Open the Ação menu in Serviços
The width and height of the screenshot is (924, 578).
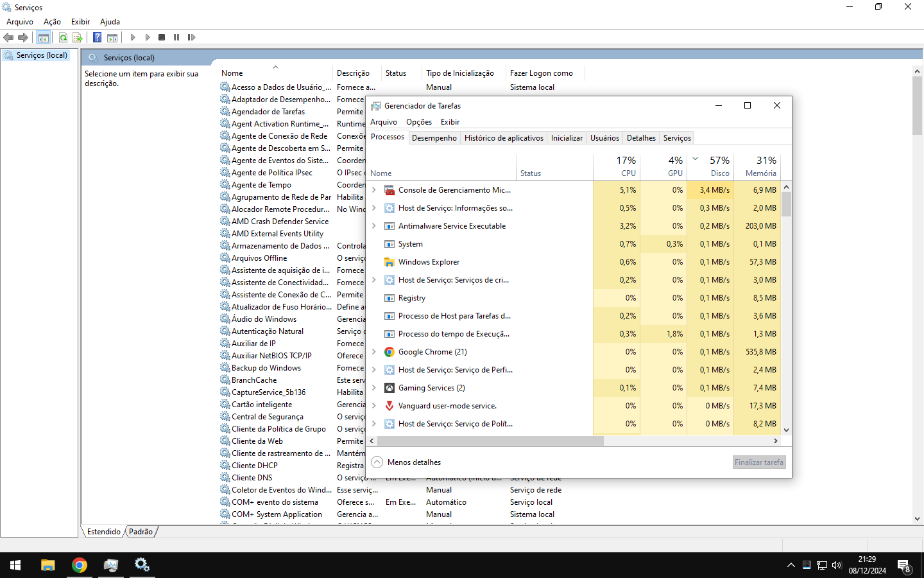[x=53, y=22]
